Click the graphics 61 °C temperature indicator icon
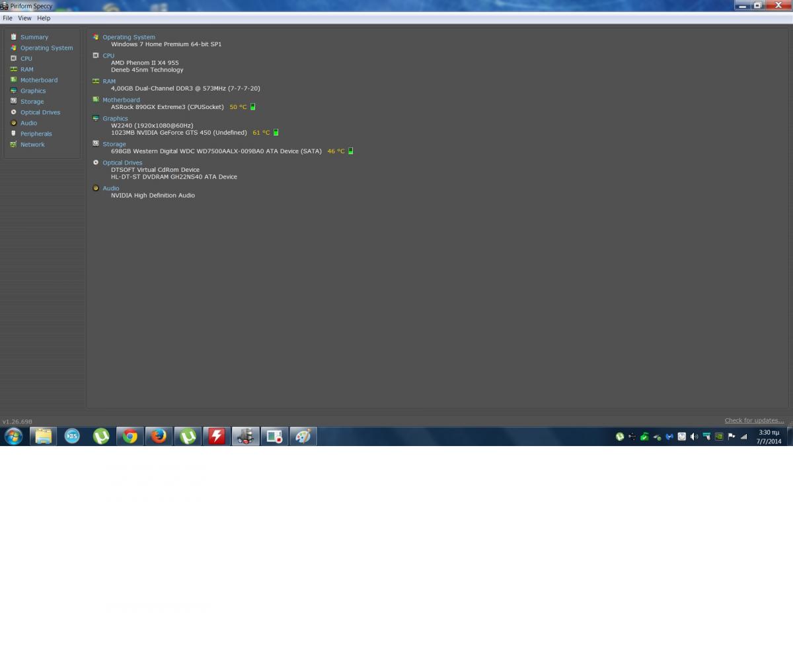793x672 pixels. (276, 132)
